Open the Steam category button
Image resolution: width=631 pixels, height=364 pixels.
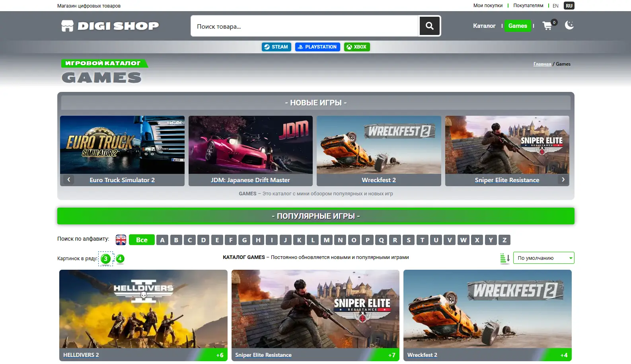tap(276, 47)
